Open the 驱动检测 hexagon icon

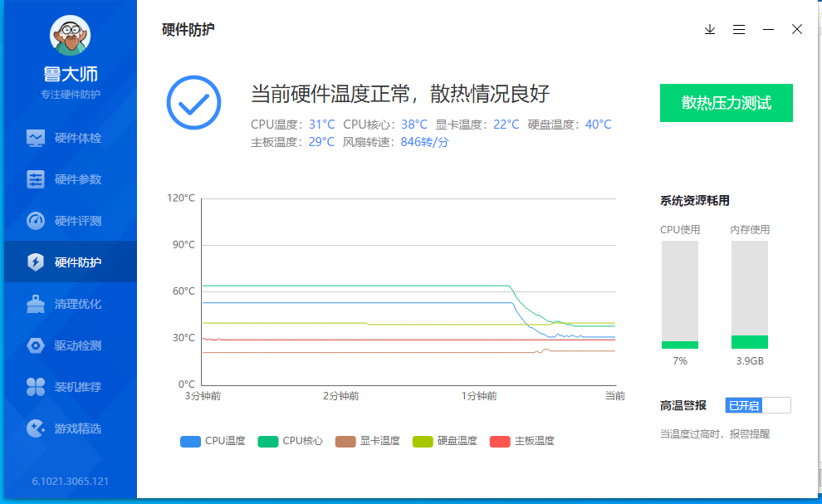tap(36, 345)
